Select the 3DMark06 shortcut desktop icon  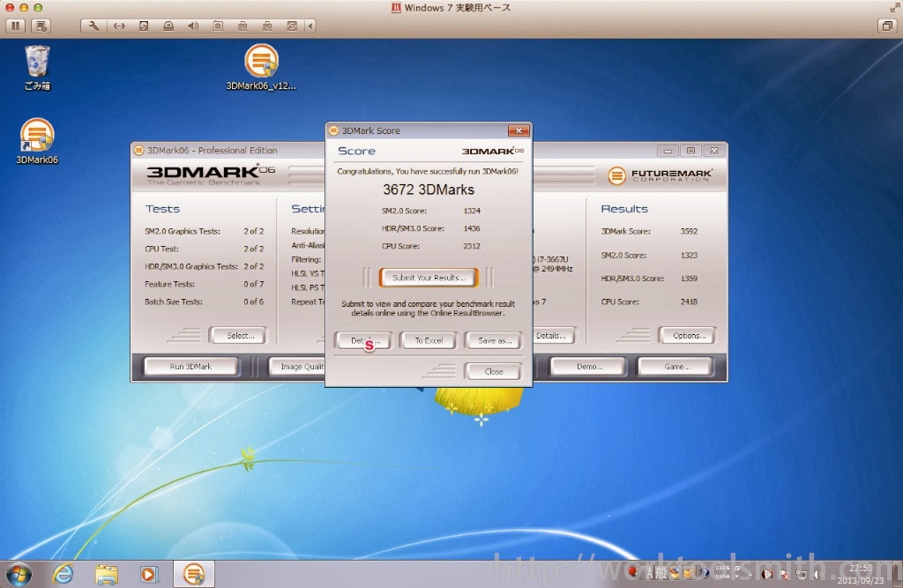37,142
